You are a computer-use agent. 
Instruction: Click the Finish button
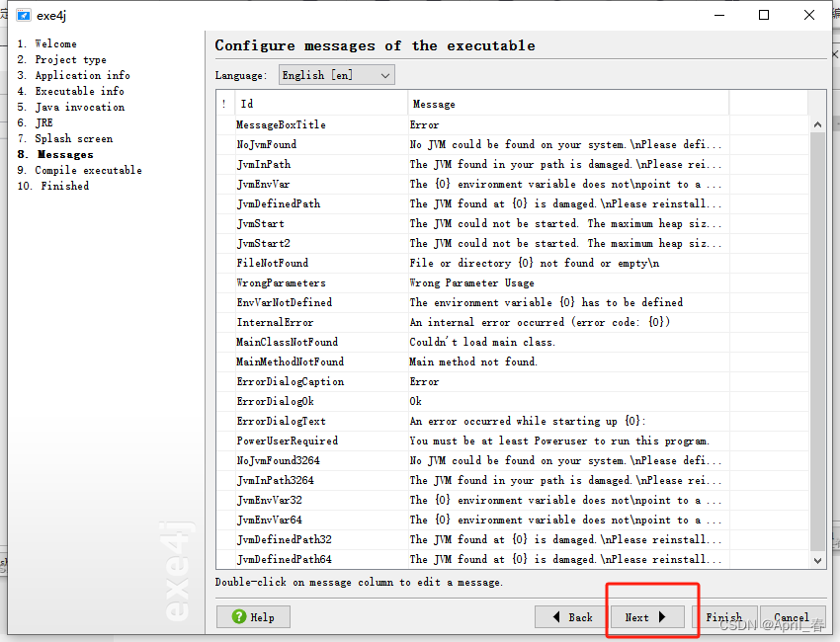[724, 617]
